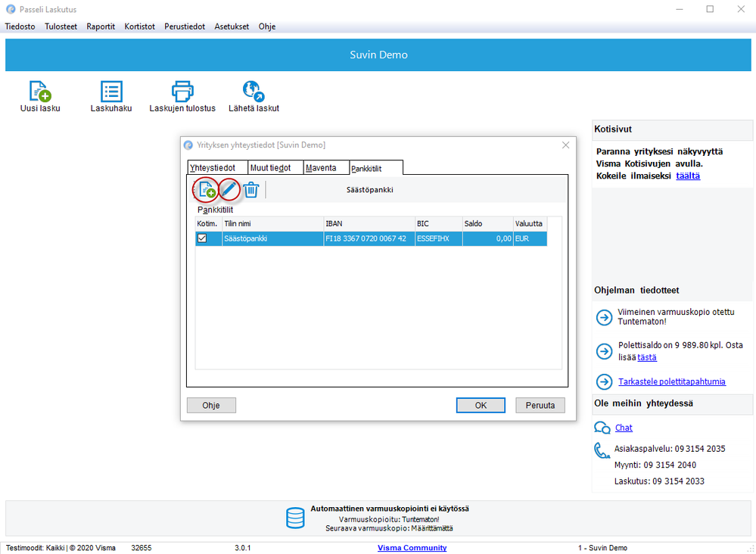Select the Pankkitilit tab
756x554 pixels.
(x=376, y=168)
